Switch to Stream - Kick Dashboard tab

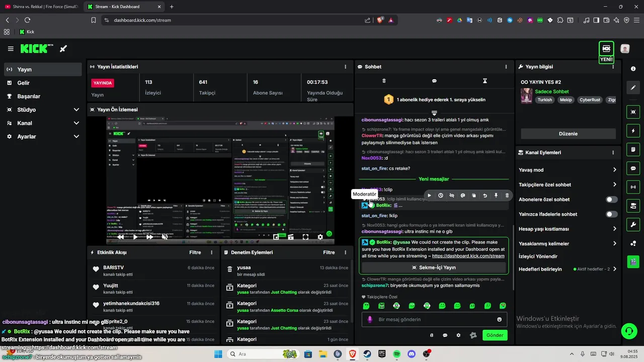[x=123, y=7]
